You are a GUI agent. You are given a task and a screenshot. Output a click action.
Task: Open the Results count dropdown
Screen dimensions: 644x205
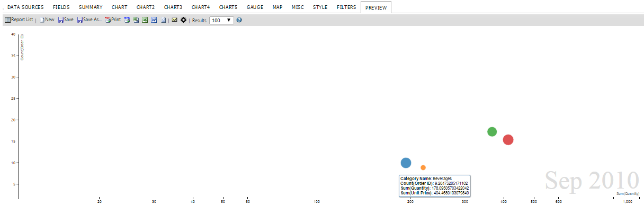pyautogui.click(x=221, y=20)
